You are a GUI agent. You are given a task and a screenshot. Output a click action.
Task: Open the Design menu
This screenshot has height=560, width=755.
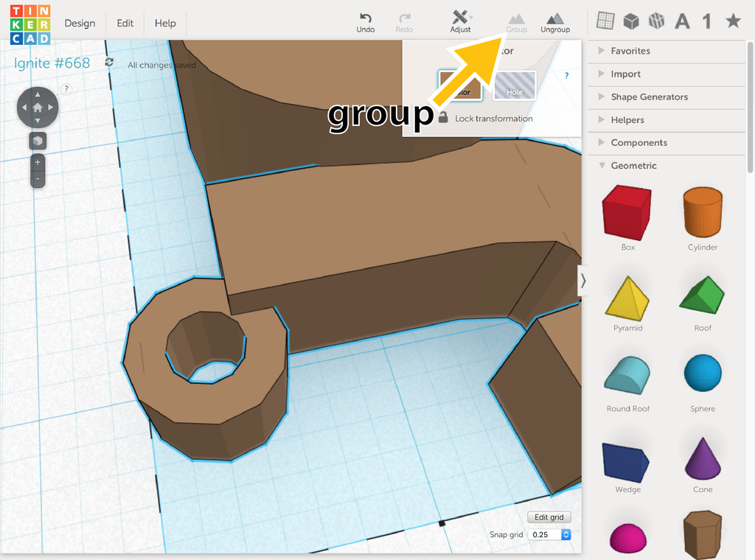tap(80, 23)
